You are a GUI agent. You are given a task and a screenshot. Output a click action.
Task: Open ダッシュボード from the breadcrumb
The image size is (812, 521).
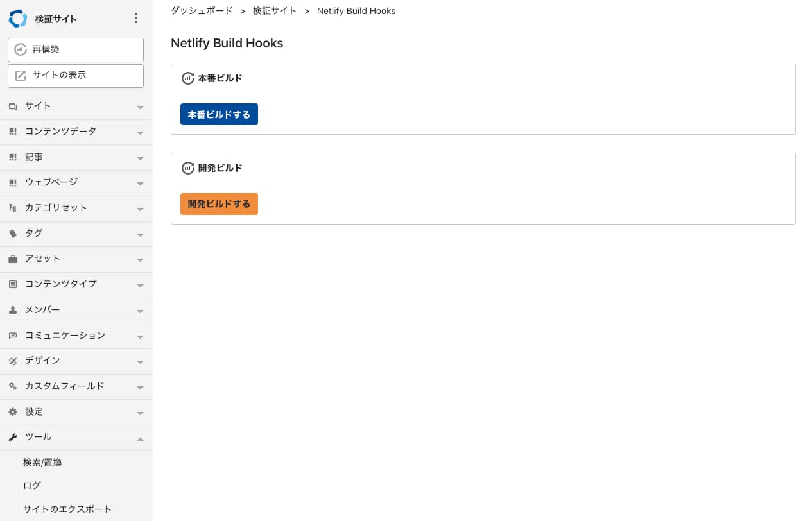pyautogui.click(x=201, y=11)
